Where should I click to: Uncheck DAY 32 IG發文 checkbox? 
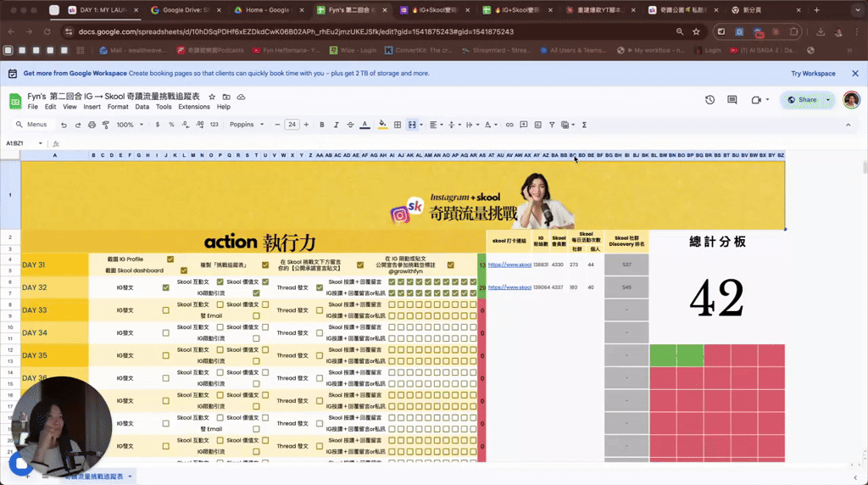[165, 287]
